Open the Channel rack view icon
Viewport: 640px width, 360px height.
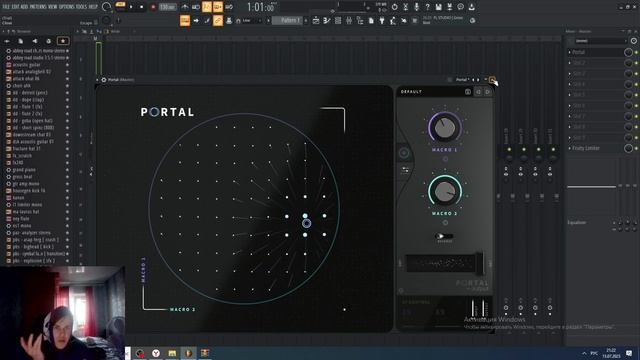[338, 20]
